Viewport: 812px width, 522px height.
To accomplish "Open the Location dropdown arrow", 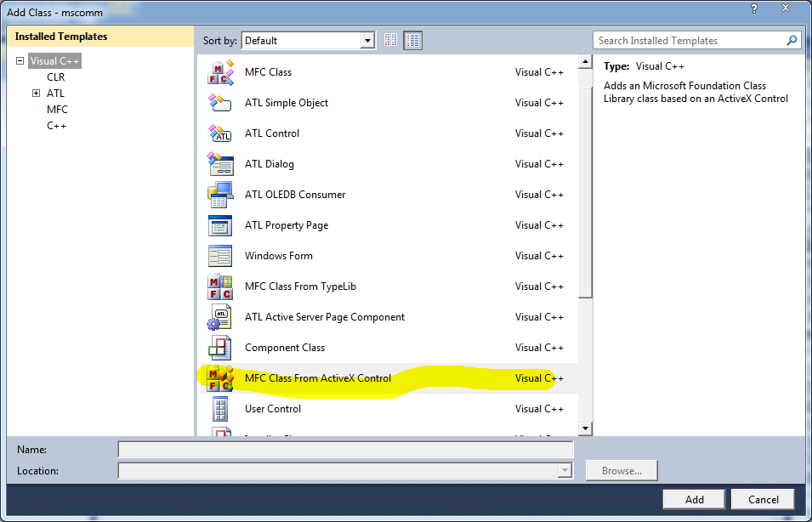I will pyautogui.click(x=565, y=471).
